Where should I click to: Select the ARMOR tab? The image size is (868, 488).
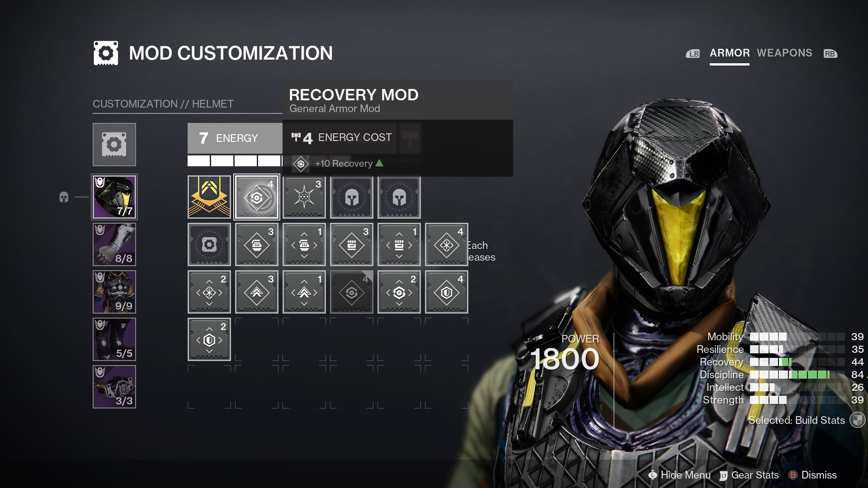729,53
